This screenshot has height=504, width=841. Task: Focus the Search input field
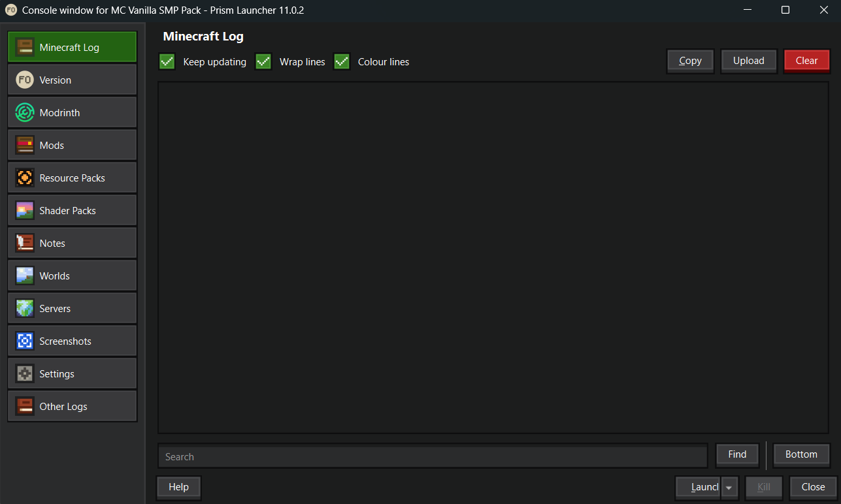pyautogui.click(x=433, y=456)
